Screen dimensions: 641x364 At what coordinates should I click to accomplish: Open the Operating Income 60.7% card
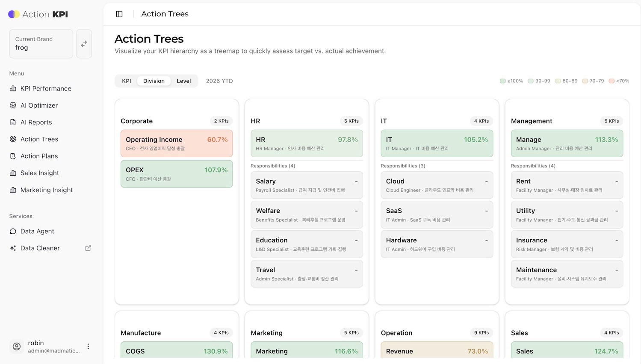click(177, 144)
